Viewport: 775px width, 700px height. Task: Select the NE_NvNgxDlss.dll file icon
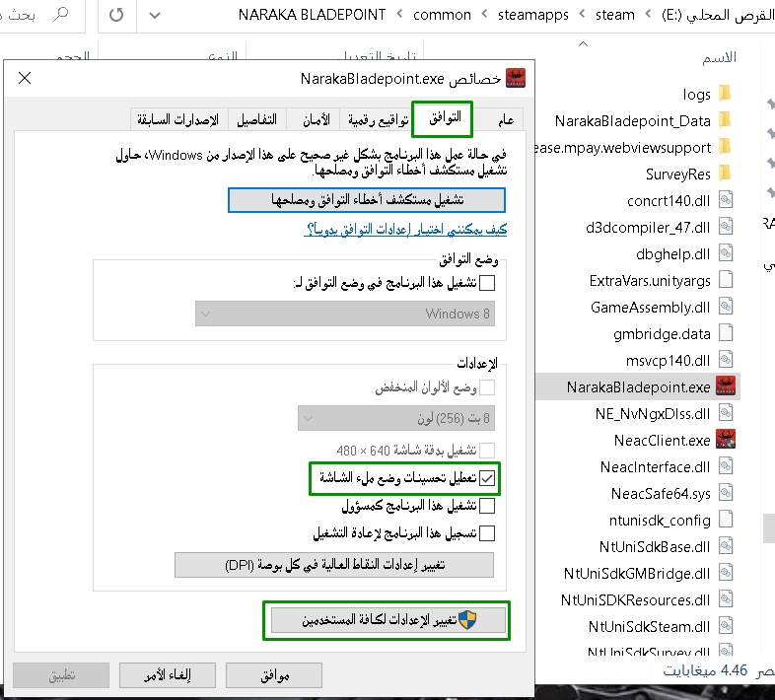click(x=725, y=413)
